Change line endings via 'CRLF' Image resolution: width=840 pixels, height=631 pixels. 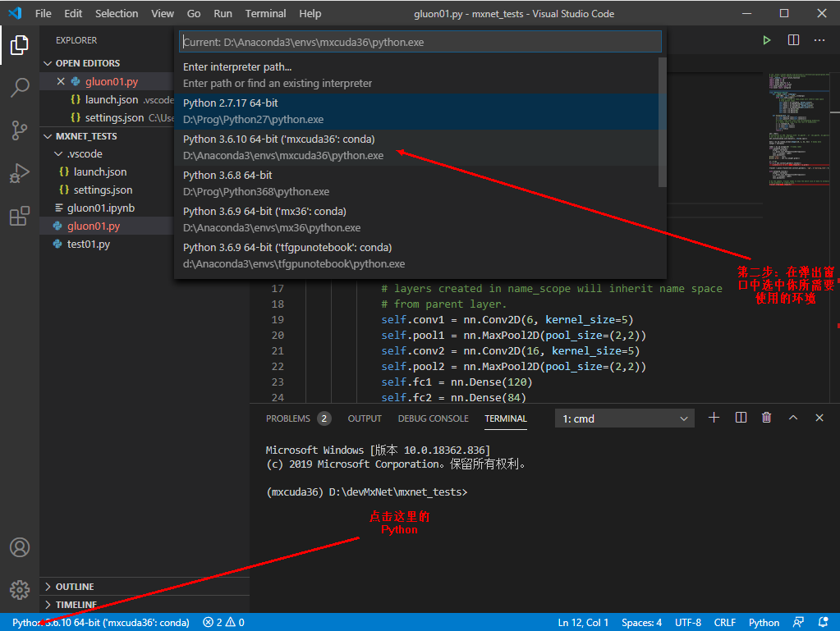[724, 622]
